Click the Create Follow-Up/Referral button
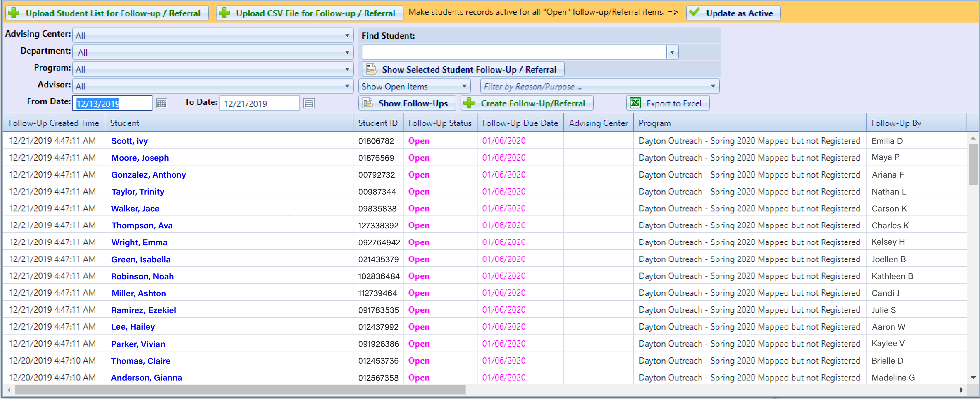 coord(527,103)
